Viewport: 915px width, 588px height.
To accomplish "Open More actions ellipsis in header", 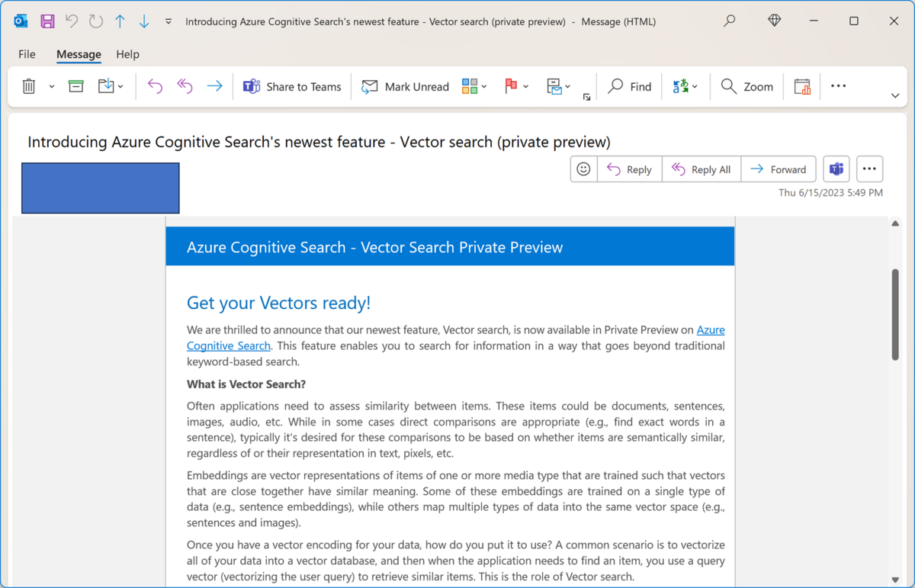I will 869,169.
